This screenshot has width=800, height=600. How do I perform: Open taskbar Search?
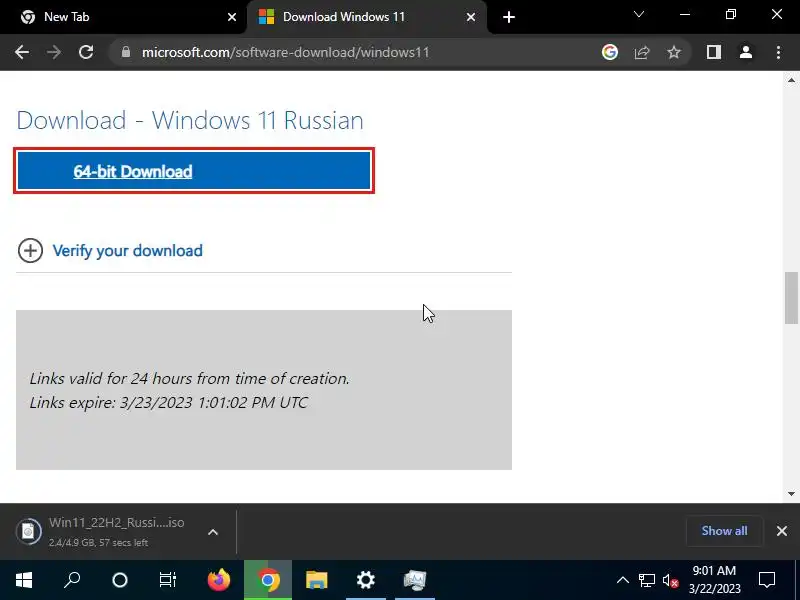tap(72, 580)
